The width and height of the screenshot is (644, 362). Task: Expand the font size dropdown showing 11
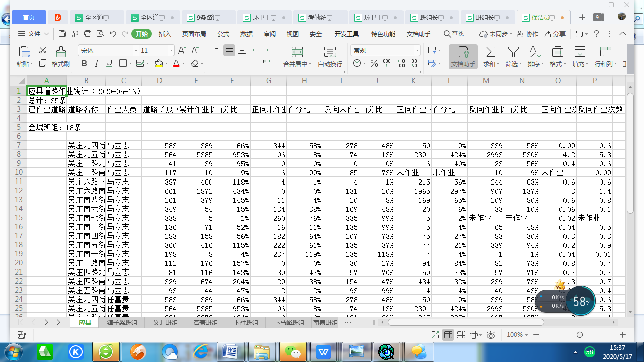(x=171, y=51)
